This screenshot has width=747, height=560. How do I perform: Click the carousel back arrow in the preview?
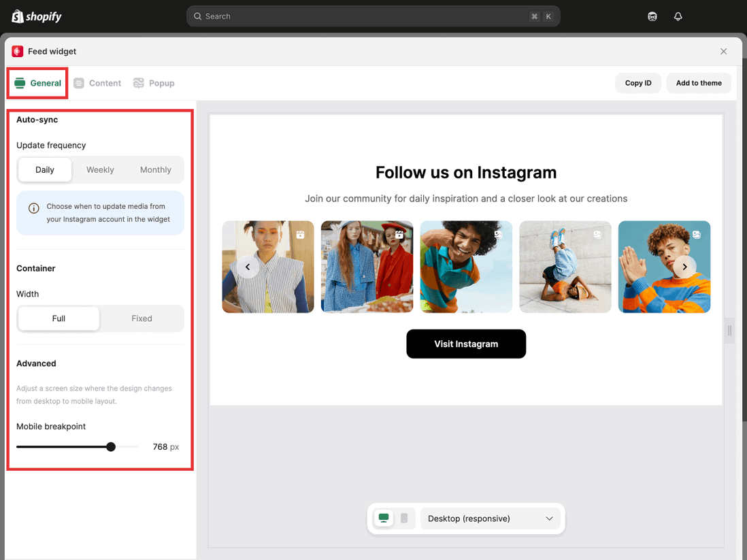(247, 267)
